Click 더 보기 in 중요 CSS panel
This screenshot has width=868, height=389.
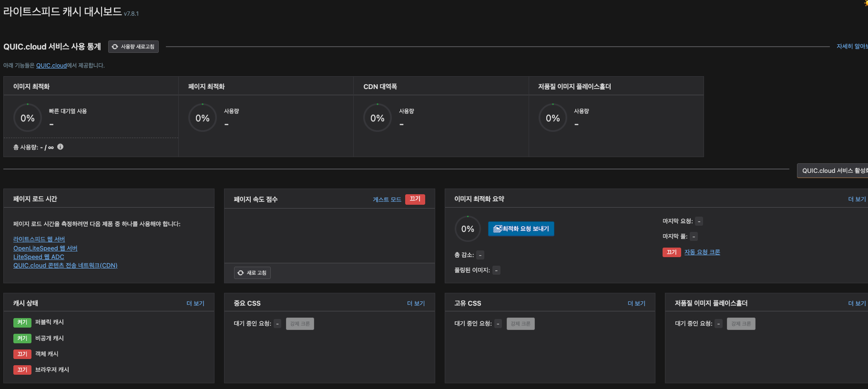(416, 303)
